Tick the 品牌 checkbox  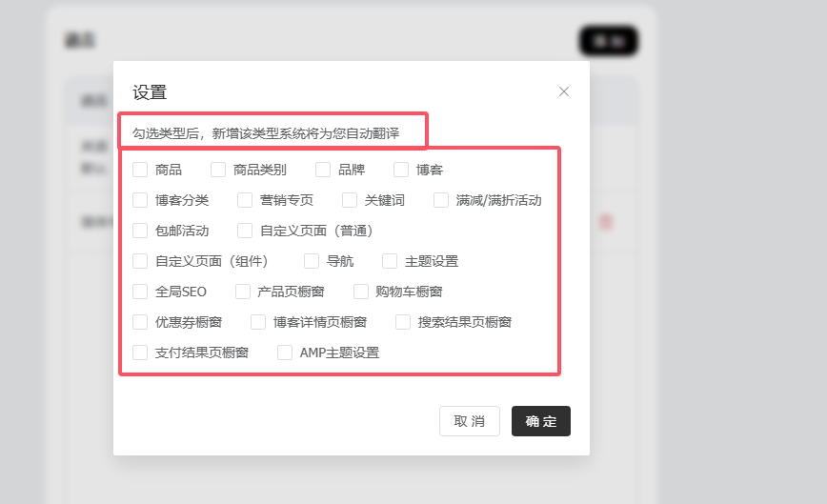[324, 170]
